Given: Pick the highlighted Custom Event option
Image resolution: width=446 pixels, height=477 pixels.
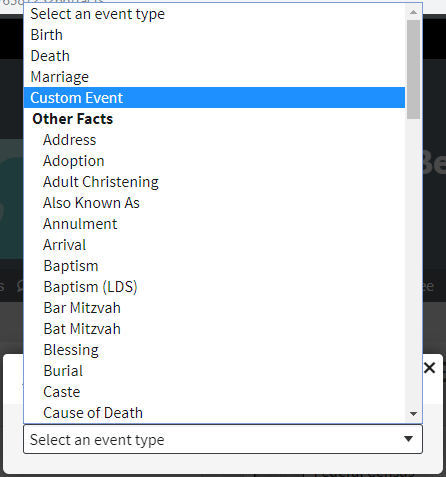Looking at the screenshot, I should [214, 98].
